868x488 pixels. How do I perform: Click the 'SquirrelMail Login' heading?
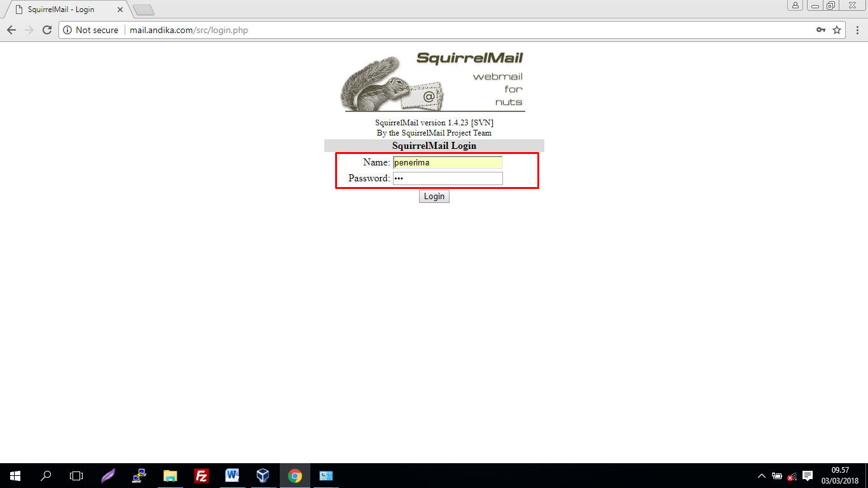pyautogui.click(x=434, y=146)
